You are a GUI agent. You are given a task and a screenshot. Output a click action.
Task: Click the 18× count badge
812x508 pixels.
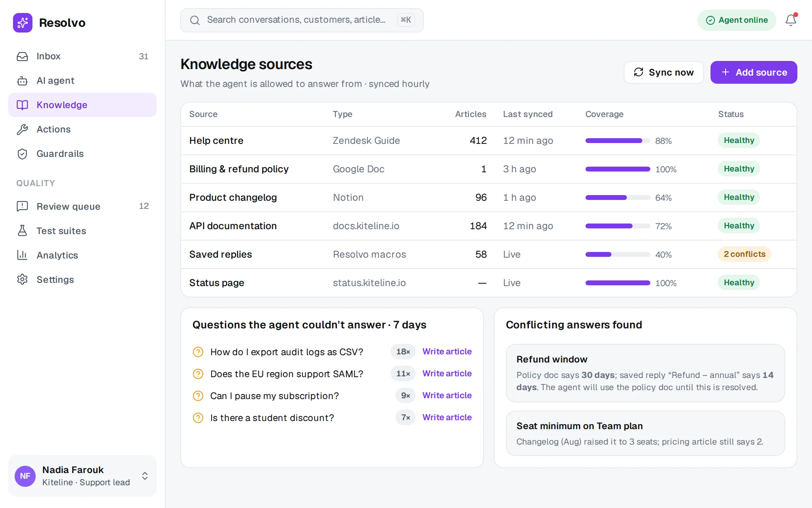click(403, 352)
